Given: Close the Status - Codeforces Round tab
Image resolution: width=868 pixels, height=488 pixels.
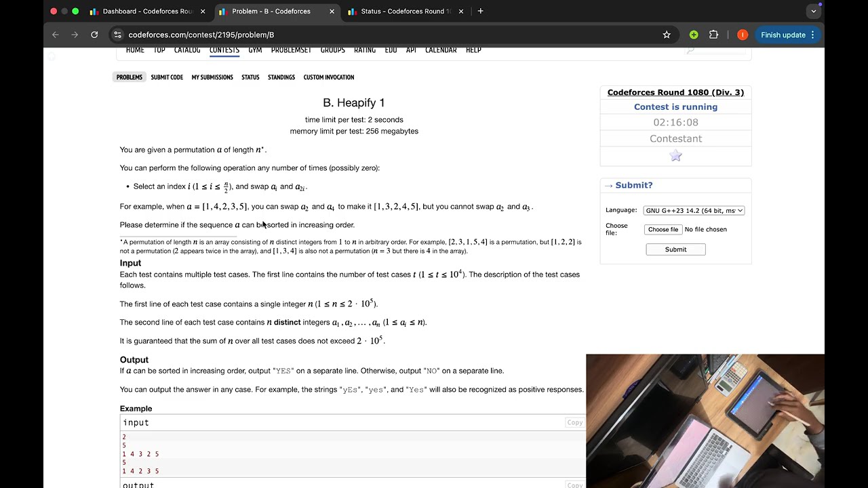Looking at the screenshot, I should (461, 12).
